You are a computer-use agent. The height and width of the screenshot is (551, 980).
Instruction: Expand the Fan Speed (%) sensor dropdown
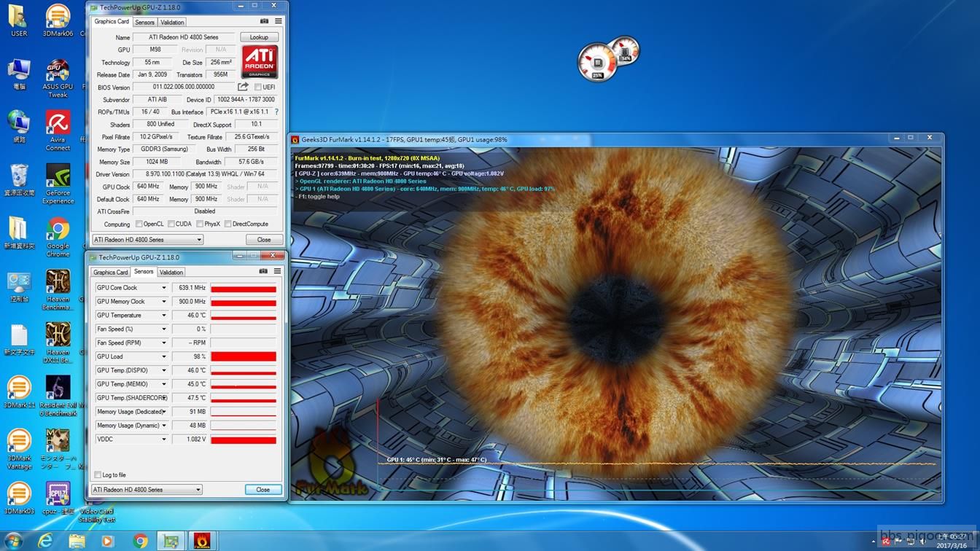(163, 329)
